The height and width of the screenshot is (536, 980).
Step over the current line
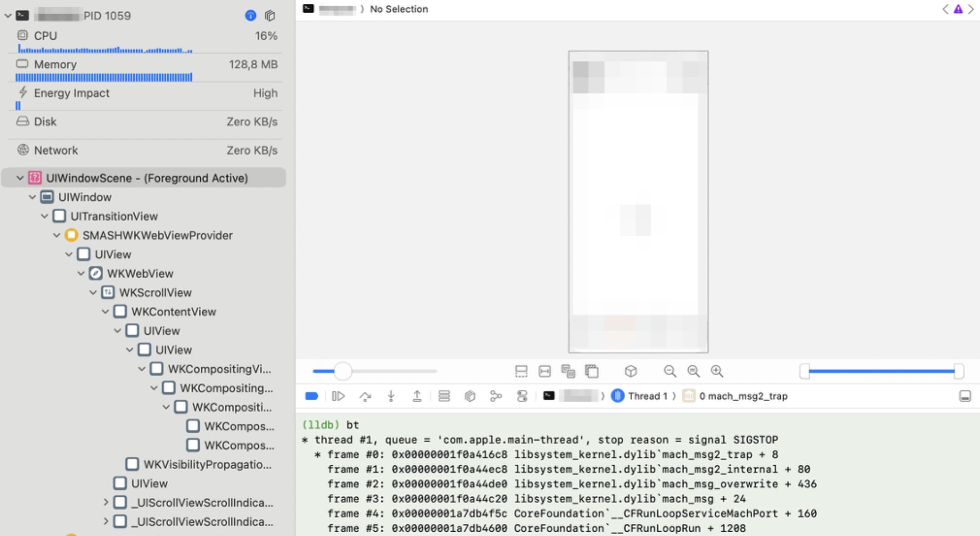366,396
